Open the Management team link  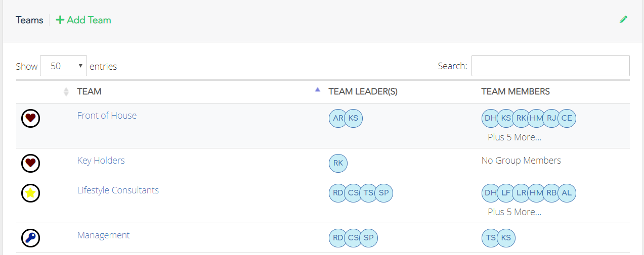103,235
